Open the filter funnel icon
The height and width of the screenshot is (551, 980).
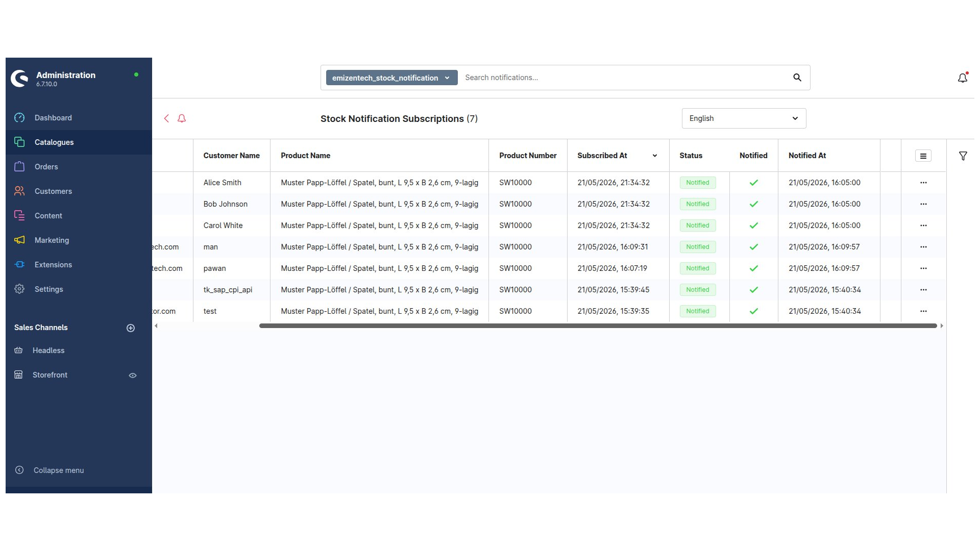[963, 156]
